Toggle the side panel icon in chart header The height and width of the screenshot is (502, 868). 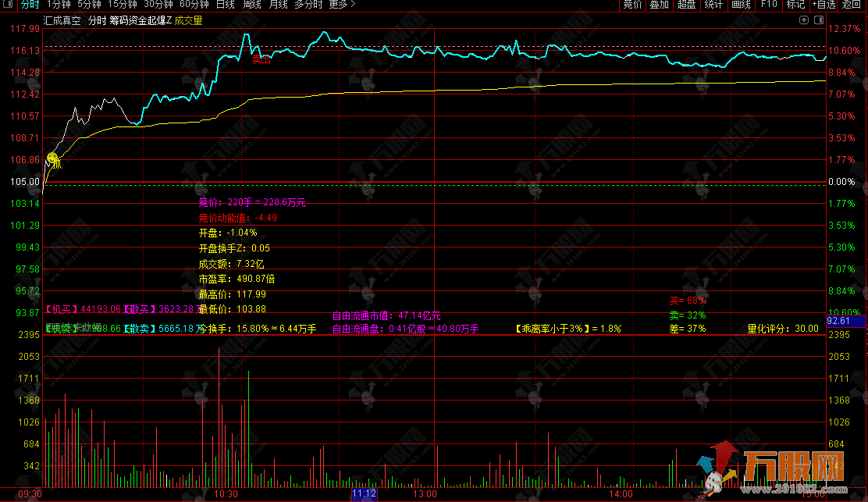(x=819, y=20)
